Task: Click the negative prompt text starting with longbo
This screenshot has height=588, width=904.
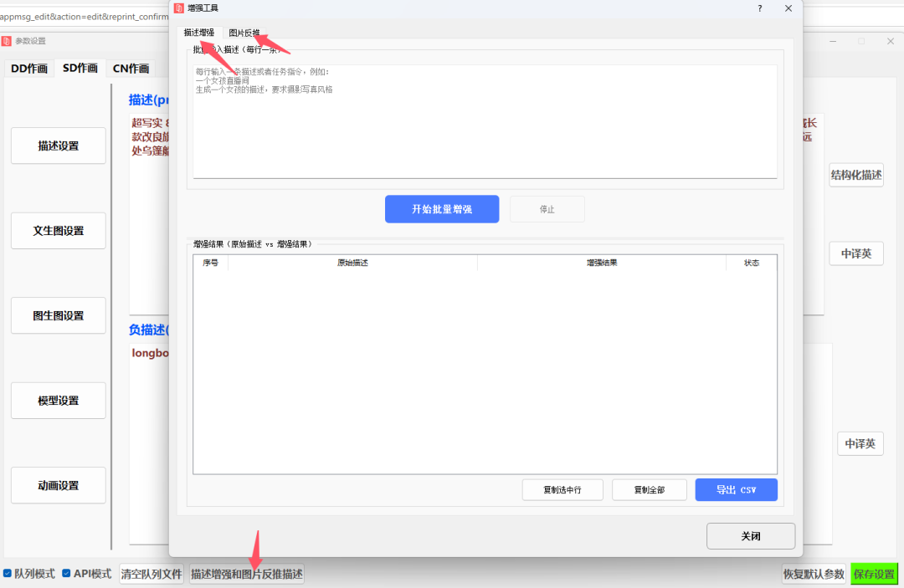Action: pyautogui.click(x=150, y=353)
